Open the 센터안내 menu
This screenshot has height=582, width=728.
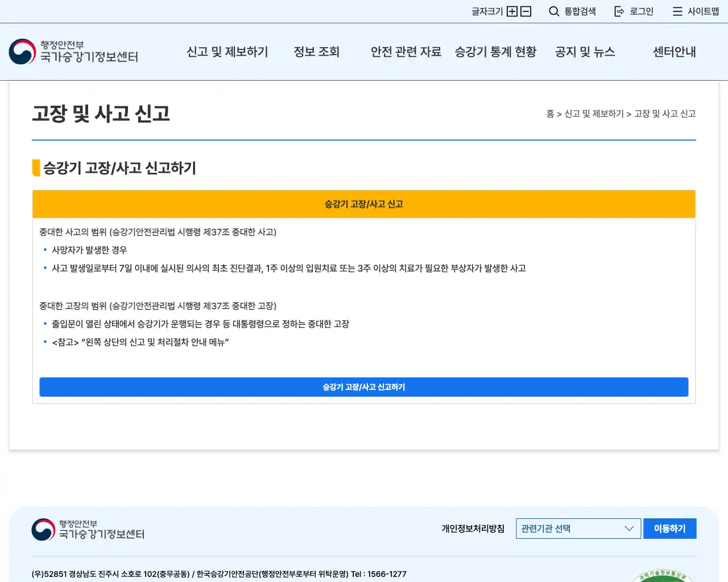tap(675, 52)
